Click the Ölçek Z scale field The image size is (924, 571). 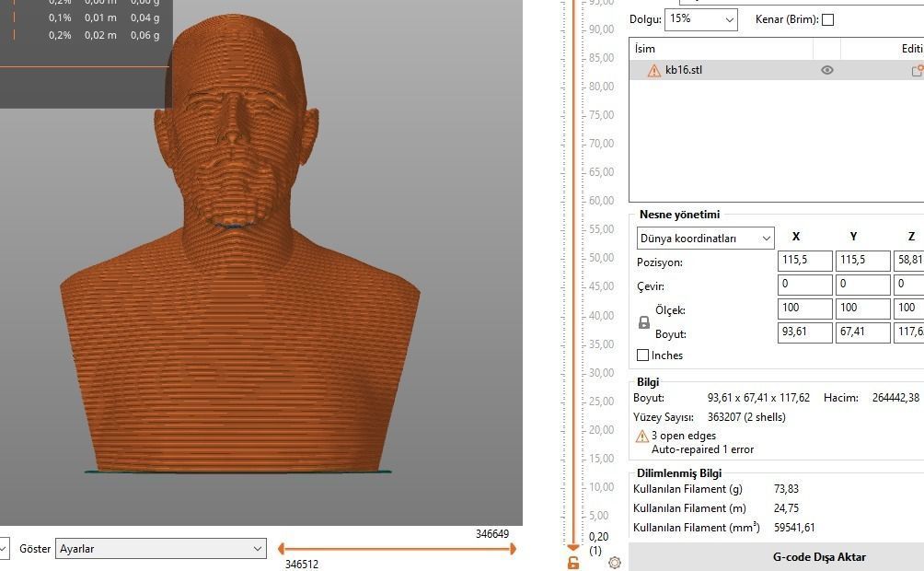908,308
